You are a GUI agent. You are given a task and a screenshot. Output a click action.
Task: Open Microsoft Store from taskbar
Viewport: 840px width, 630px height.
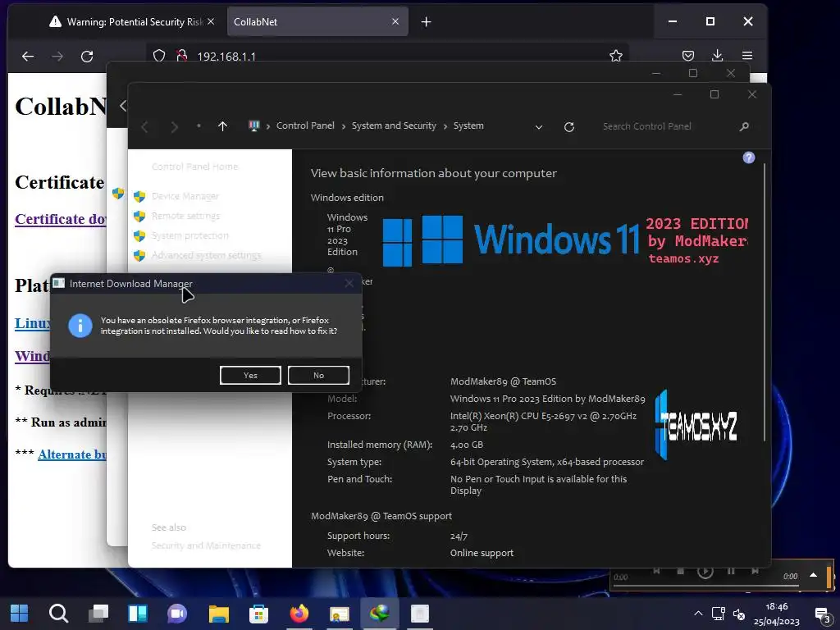pos(258,614)
